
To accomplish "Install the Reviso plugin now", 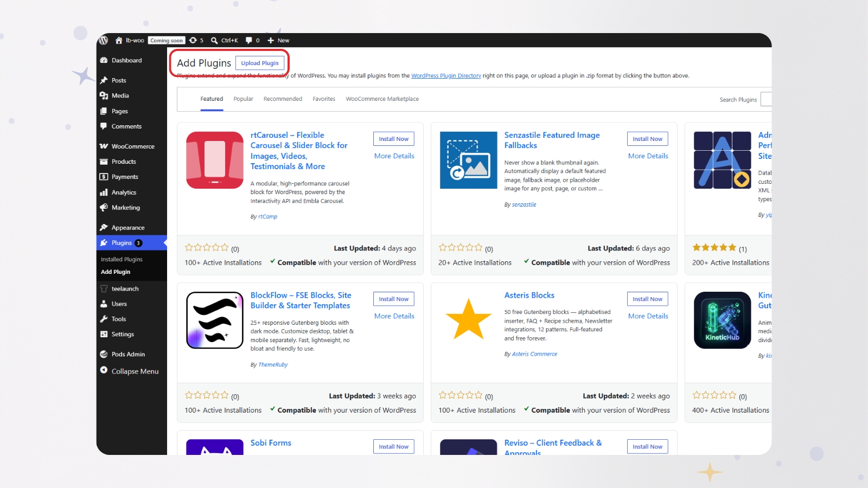I will 648,446.
